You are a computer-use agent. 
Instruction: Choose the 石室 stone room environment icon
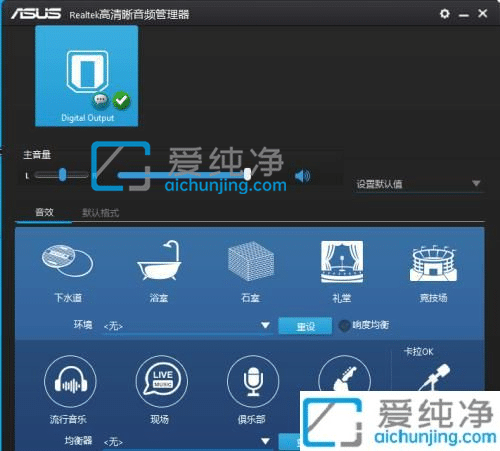(251, 262)
